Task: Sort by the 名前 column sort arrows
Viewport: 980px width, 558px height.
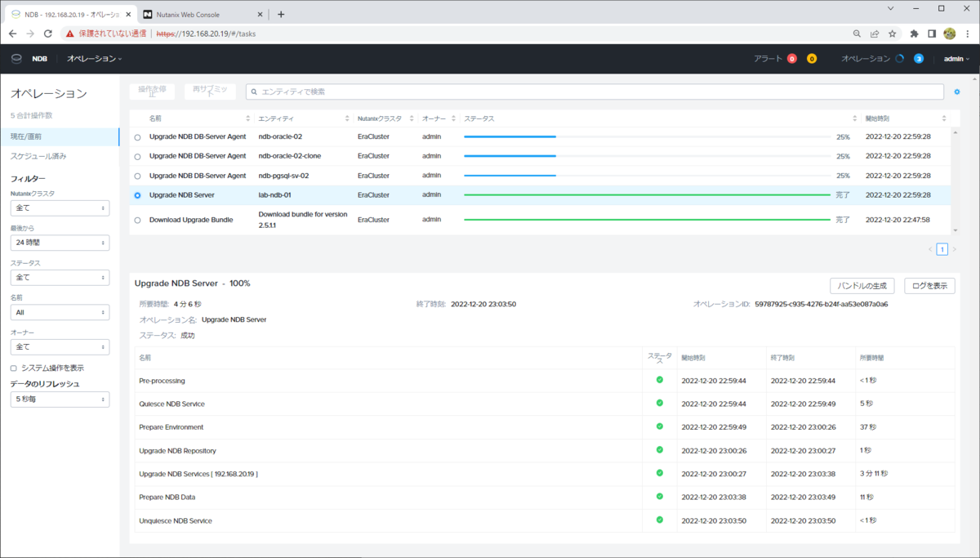Action: pyautogui.click(x=248, y=118)
